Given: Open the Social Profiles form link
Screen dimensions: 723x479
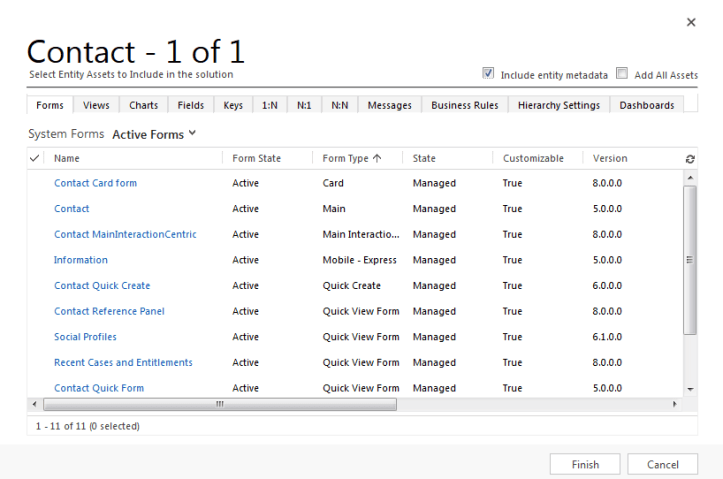Looking at the screenshot, I should click(x=85, y=337).
